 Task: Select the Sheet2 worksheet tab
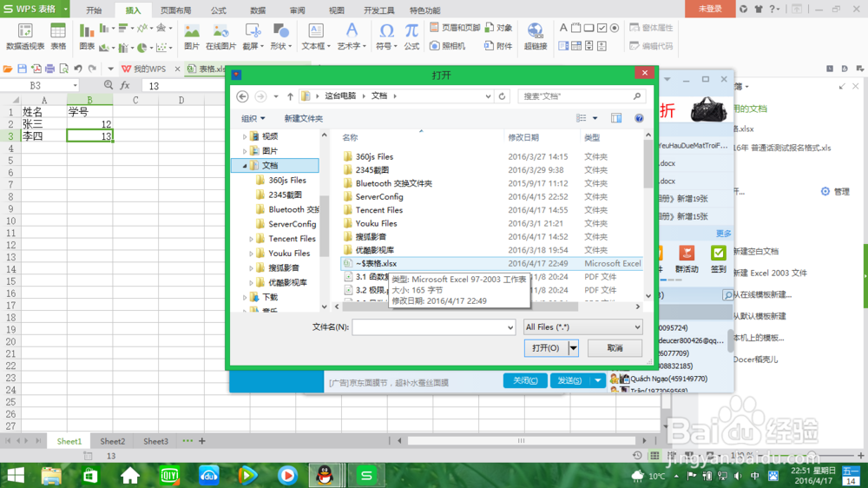click(x=112, y=441)
